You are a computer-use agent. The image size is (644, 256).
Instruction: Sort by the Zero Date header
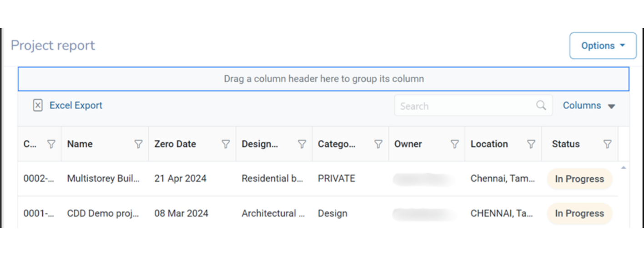tap(175, 144)
